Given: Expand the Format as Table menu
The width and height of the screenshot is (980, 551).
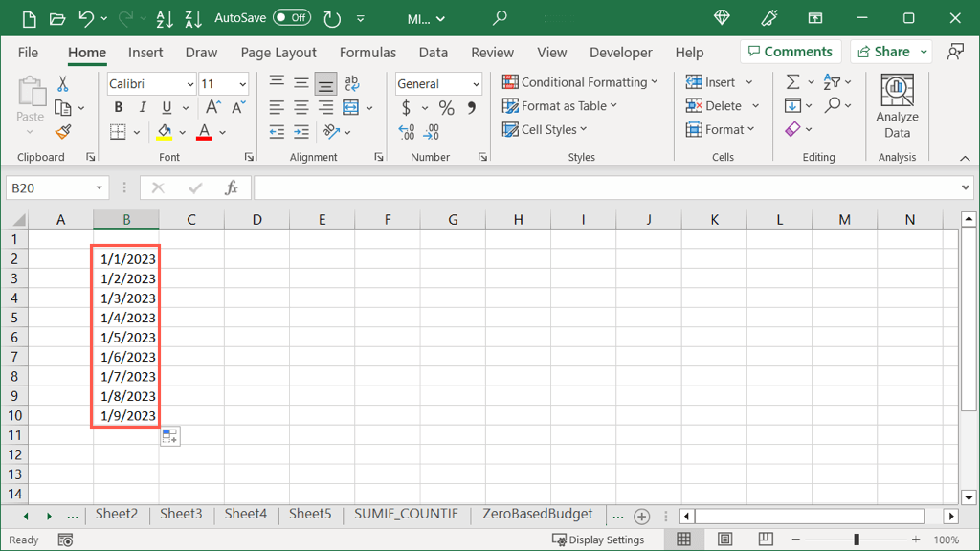Looking at the screenshot, I should click(x=559, y=105).
